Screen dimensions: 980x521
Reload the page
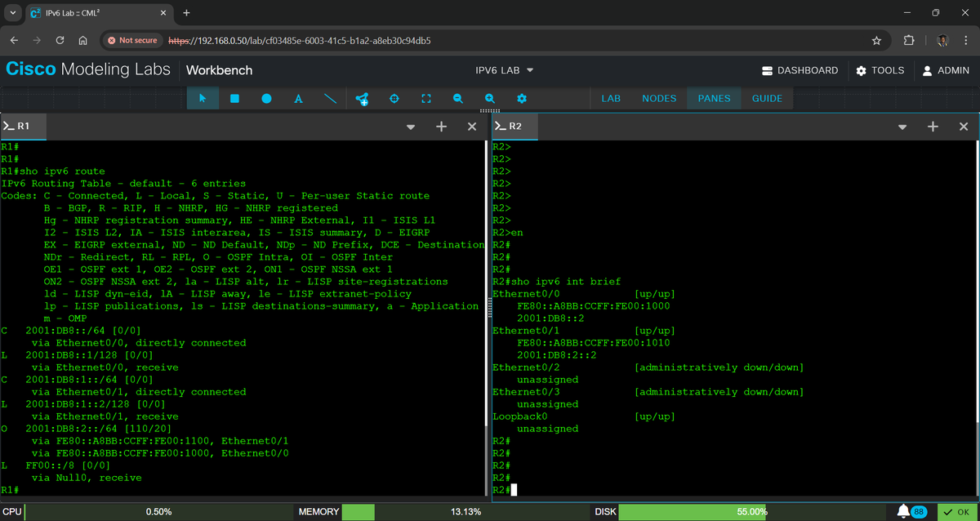[60, 40]
